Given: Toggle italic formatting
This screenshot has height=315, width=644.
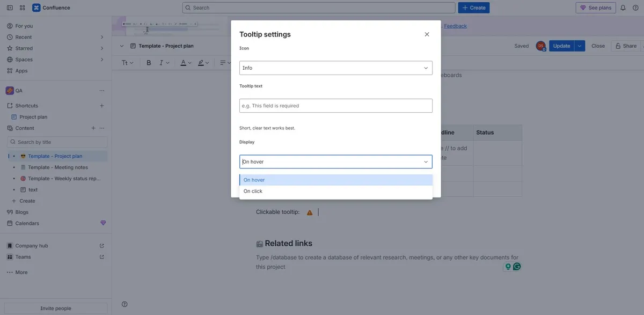Looking at the screenshot, I should (x=161, y=63).
